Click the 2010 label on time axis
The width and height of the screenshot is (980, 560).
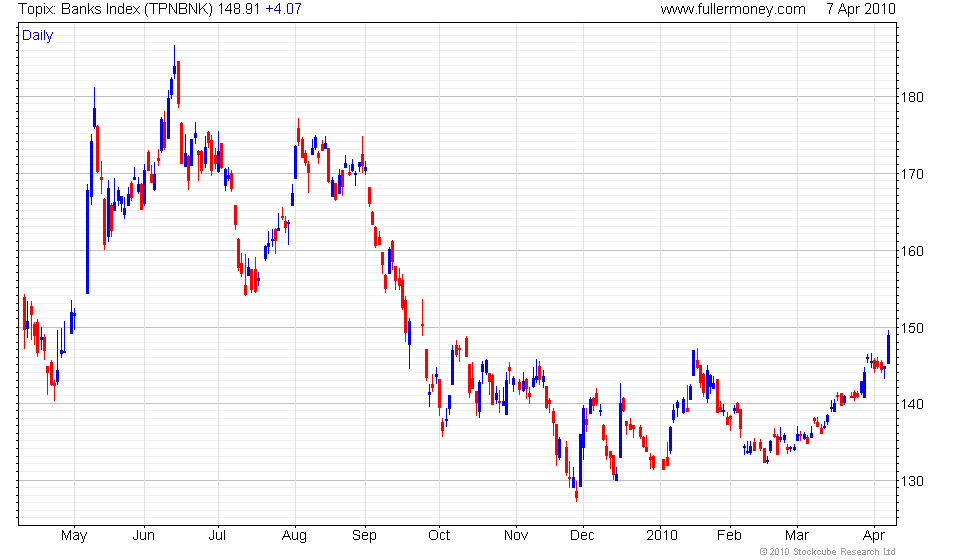pos(662,536)
